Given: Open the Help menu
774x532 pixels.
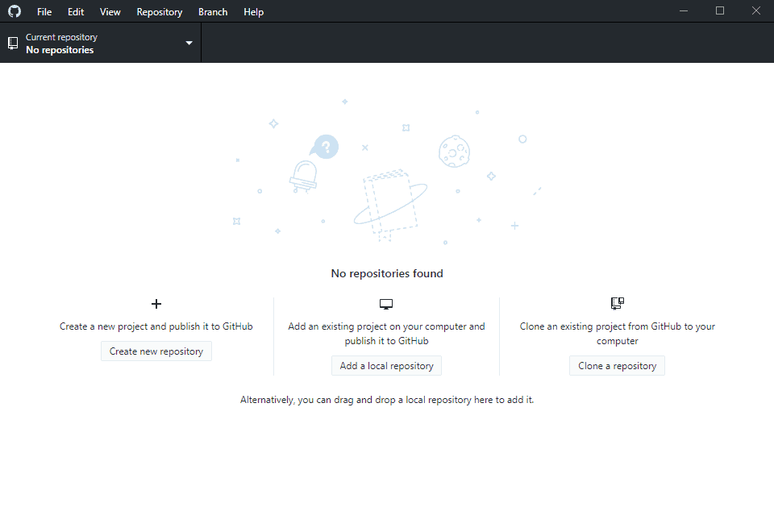Looking at the screenshot, I should (x=253, y=11).
